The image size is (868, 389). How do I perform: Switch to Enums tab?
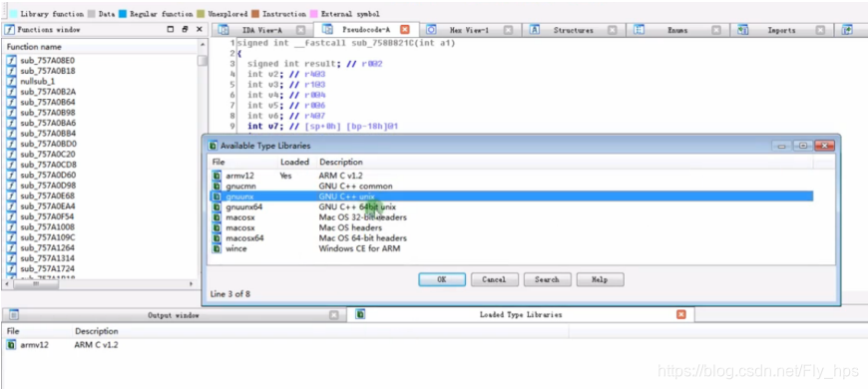[677, 31]
